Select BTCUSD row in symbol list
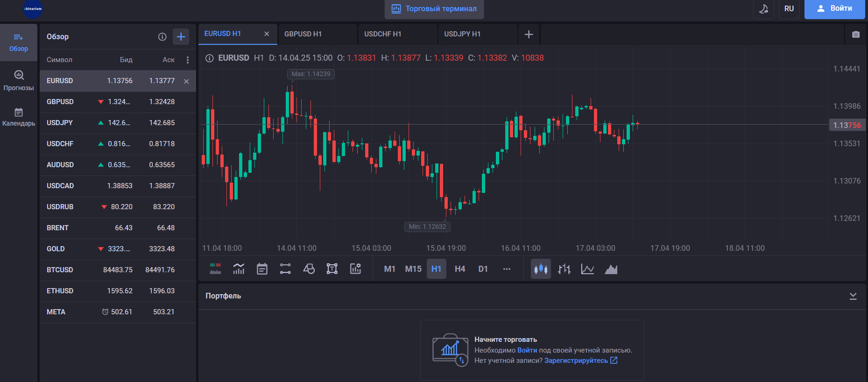This screenshot has height=382, width=868. click(x=118, y=270)
